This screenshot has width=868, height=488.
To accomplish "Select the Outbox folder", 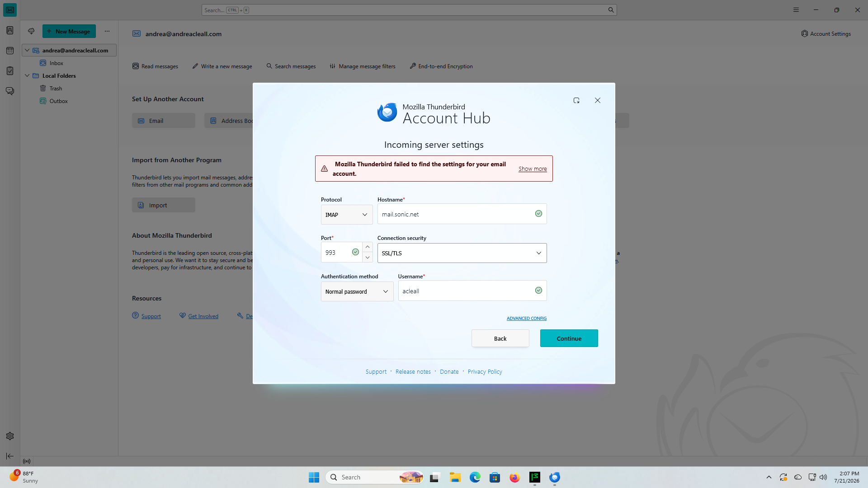I will 58,101.
